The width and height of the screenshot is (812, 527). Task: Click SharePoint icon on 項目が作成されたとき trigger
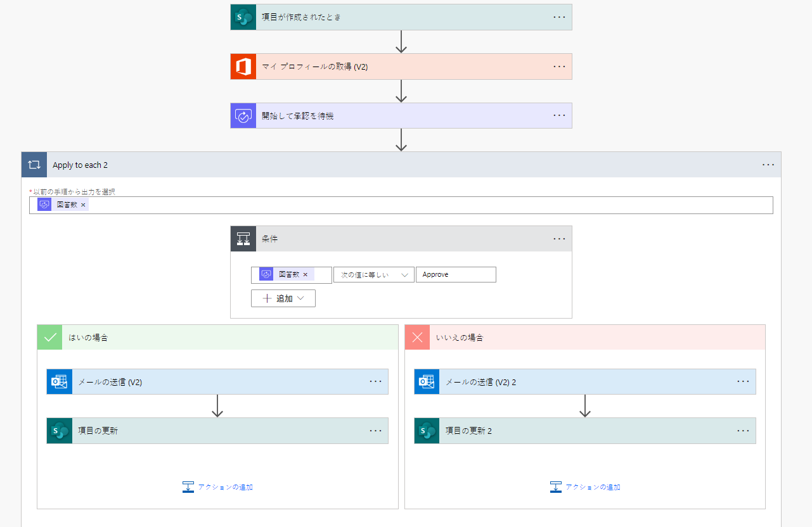pyautogui.click(x=243, y=17)
